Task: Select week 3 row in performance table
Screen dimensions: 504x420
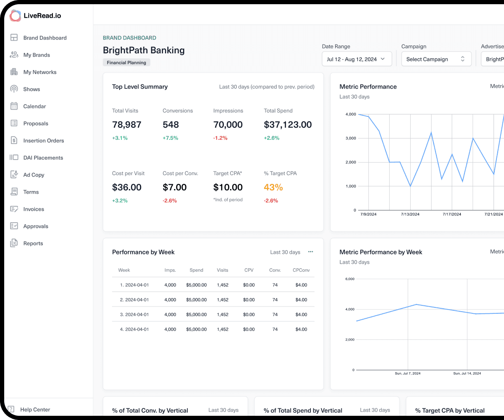Action: pyautogui.click(x=213, y=315)
